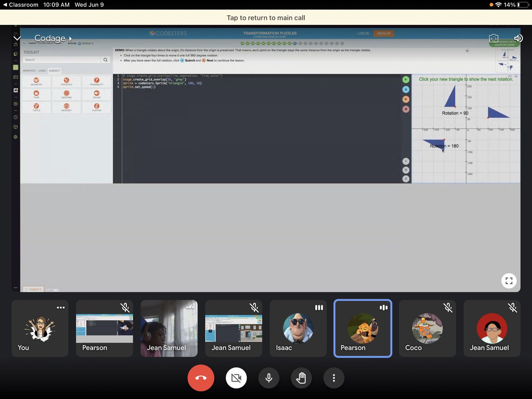The height and width of the screenshot is (399, 532).
Task: Open the MICROBIT toolkit category
Action: click(66, 107)
